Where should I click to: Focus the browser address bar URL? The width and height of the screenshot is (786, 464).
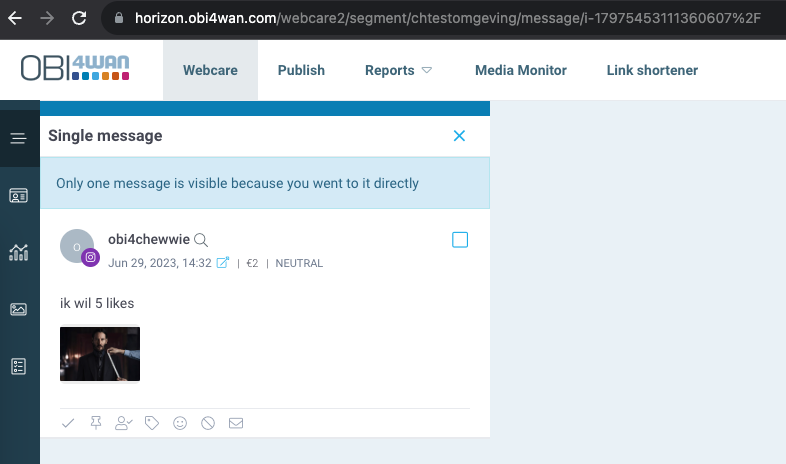point(447,19)
